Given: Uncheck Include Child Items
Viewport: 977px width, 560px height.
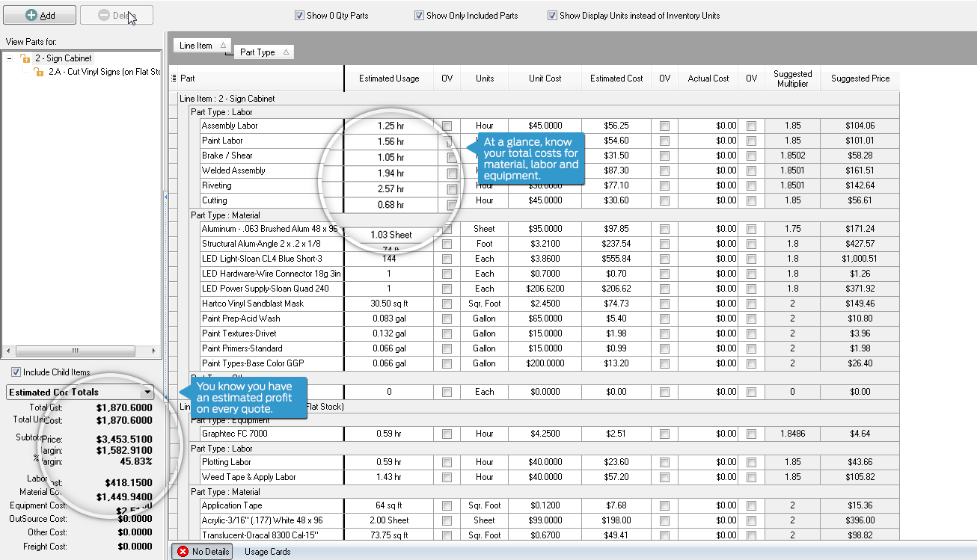Looking at the screenshot, I should pos(16,372).
